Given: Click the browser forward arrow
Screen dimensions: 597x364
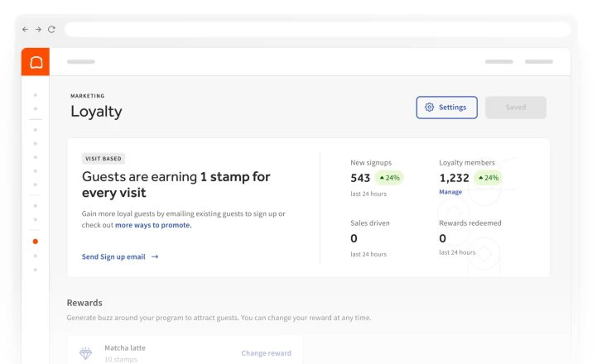Looking at the screenshot, I should [x=38, y=29].
